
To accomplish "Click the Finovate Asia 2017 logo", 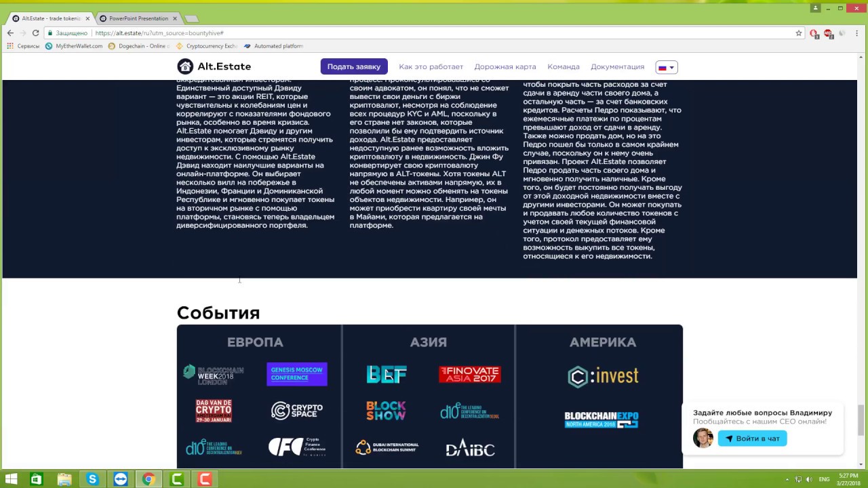I will [470, 374].
